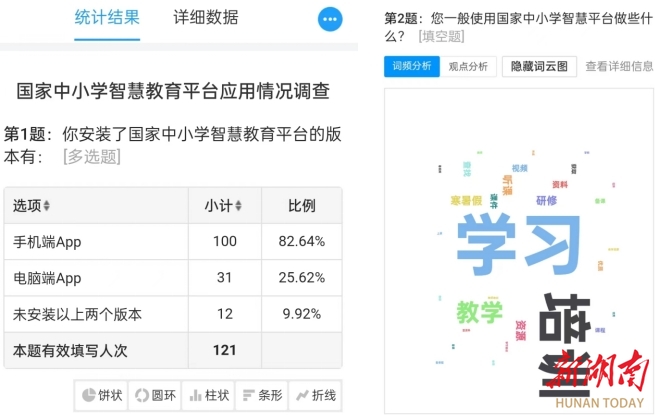655x415 pixels.
Task: Click the total count 121
Action: (225, 351)
